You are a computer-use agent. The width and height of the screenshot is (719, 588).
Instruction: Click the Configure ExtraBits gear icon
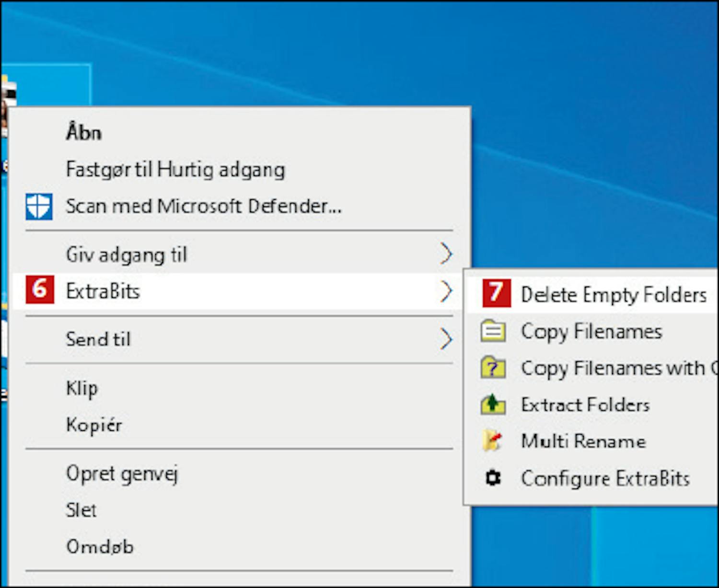(x=493, y=478)
